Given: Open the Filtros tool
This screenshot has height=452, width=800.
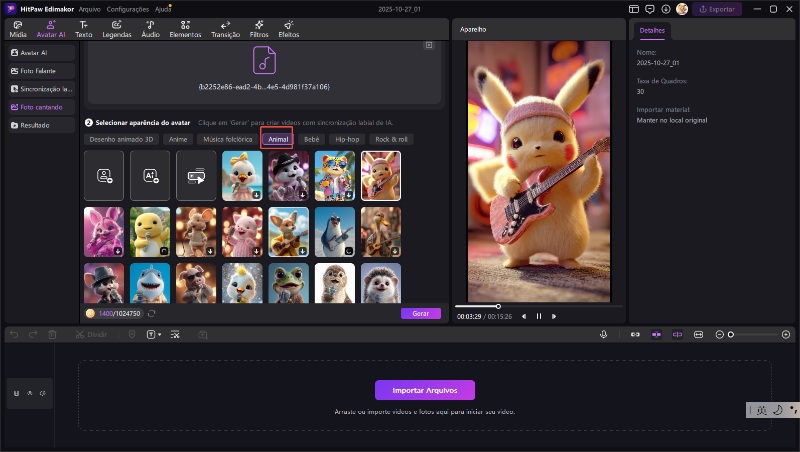Looking at the screenshot, I should point(259,29).
